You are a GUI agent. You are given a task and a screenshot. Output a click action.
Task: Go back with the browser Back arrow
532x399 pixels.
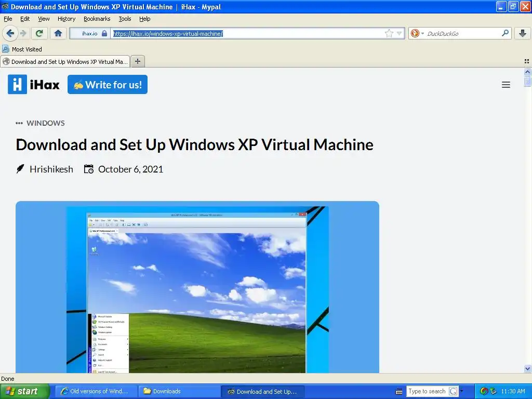tap(10, 33)
